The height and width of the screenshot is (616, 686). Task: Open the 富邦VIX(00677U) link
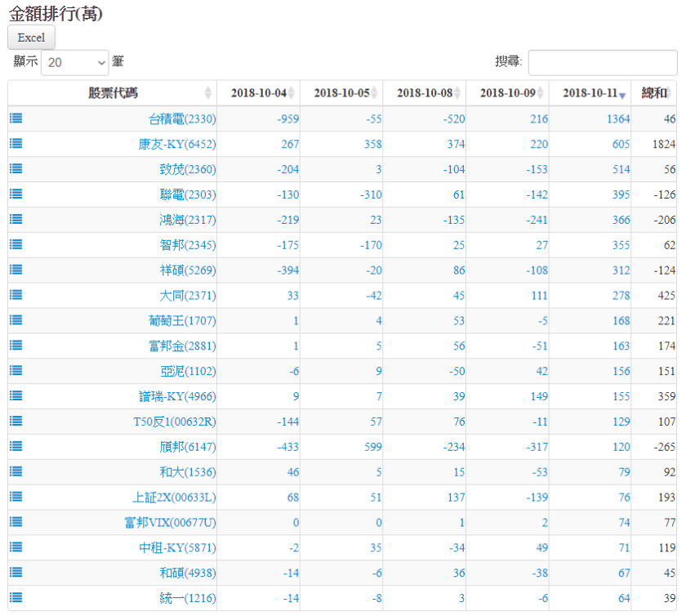(170, 522)
